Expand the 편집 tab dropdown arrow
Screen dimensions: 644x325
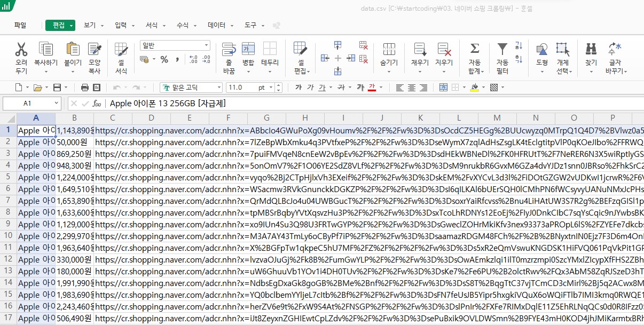pos(72,26)
